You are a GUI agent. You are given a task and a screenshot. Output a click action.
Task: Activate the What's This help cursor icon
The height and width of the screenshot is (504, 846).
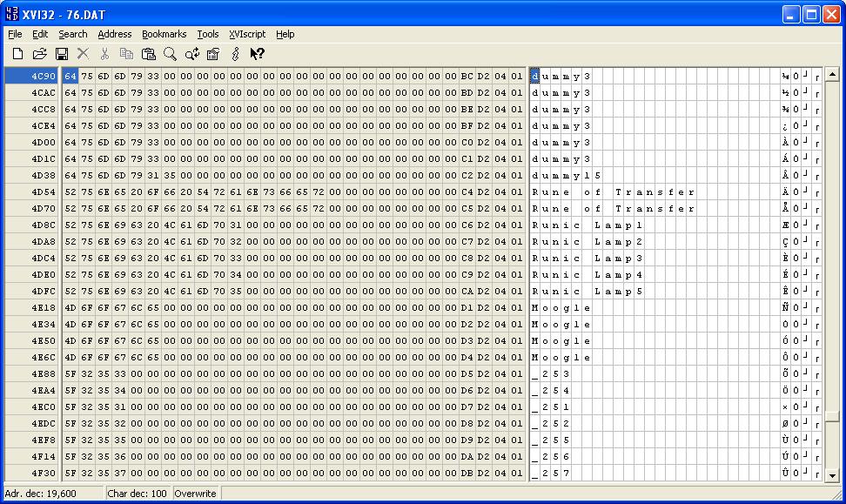pyautogui.click(x=257, y=53)
